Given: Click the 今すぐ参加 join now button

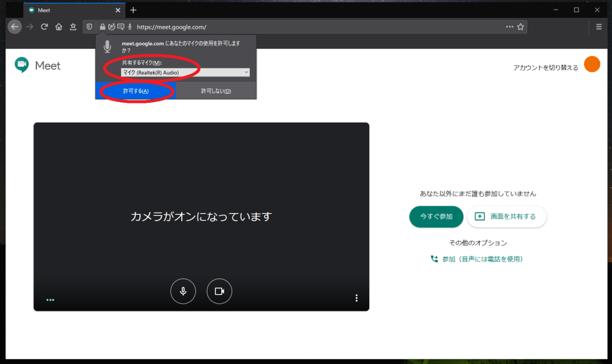Looking at the screenshot, I should click(x=436, y=216).
